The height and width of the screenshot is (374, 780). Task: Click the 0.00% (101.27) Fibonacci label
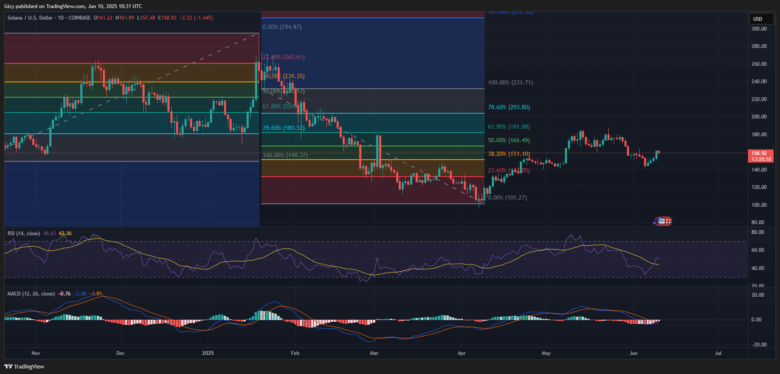[508, 197]
